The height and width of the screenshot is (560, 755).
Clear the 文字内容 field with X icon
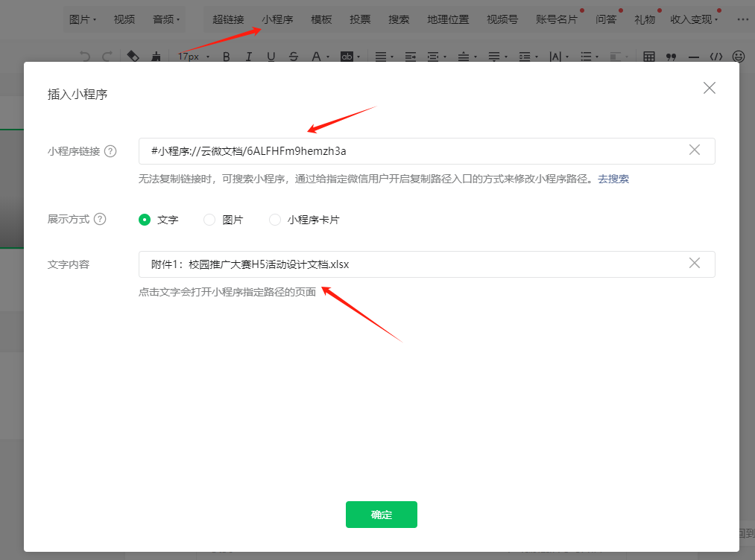(x=695, y=264)
